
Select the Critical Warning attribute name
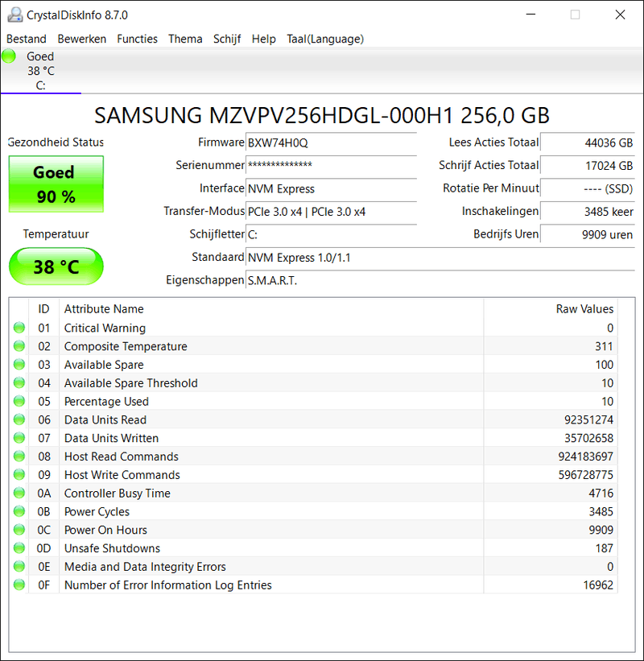pos(105,328)
